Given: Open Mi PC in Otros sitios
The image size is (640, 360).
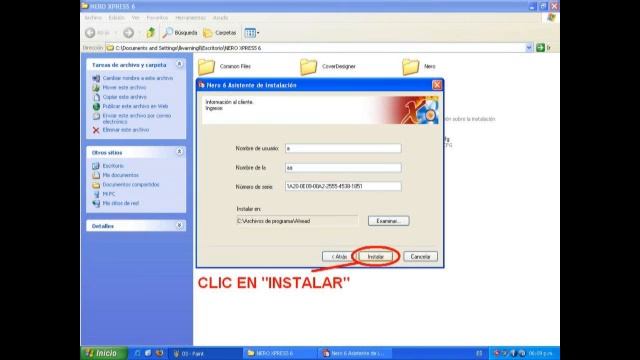Looking at the screenshot, I should pyautogui.click(x=109, y=194).
